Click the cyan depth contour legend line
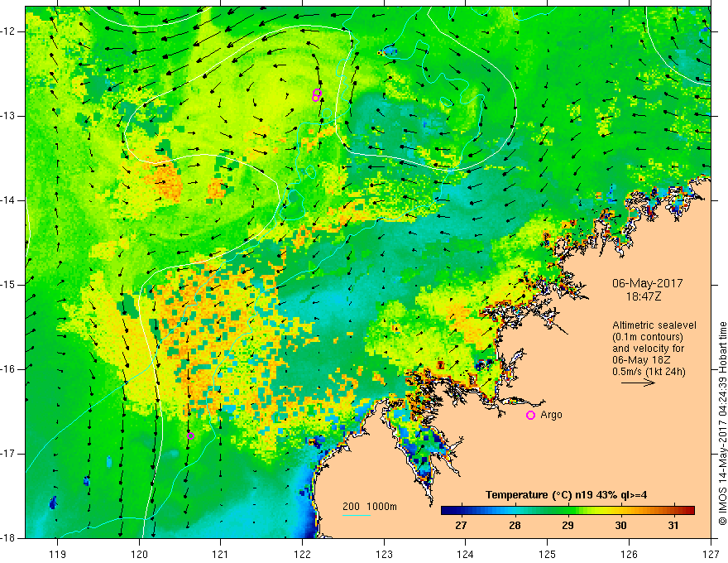The image size is (728, 563). (356, 515)
